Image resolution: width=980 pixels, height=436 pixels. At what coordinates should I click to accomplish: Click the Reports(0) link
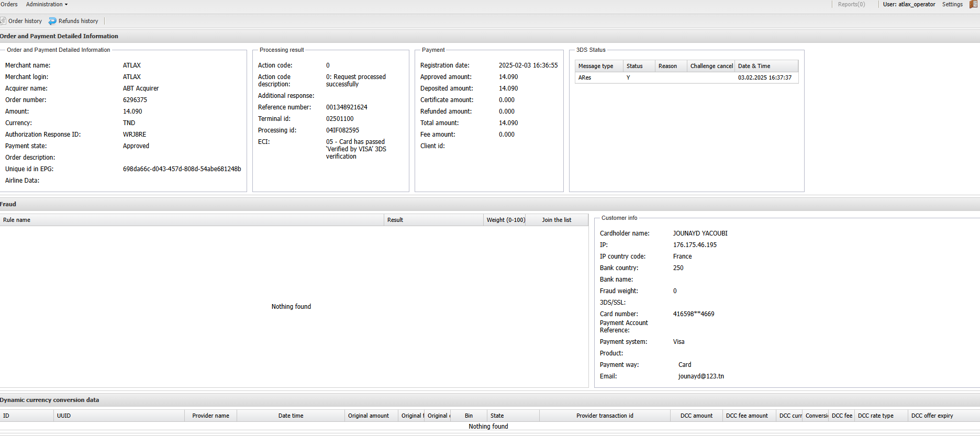pyautogui.click(x=851, y=4)
